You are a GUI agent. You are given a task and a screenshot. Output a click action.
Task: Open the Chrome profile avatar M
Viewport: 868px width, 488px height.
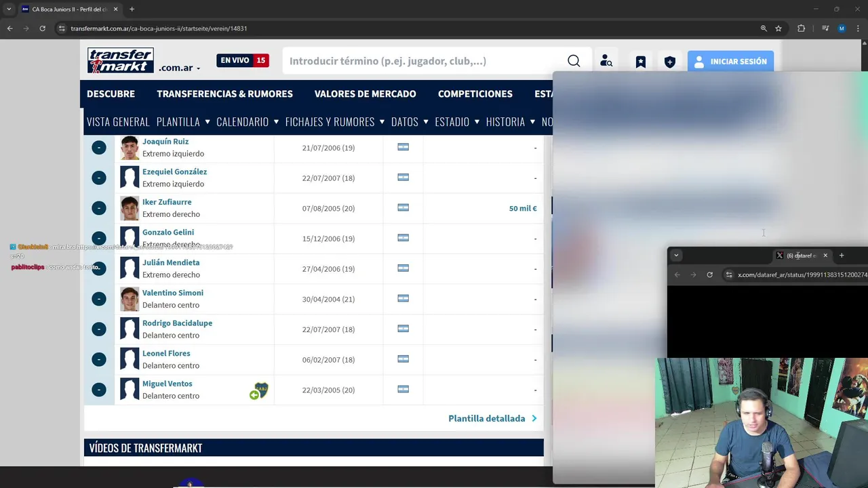pyautogui.click(x=842, y=28)
